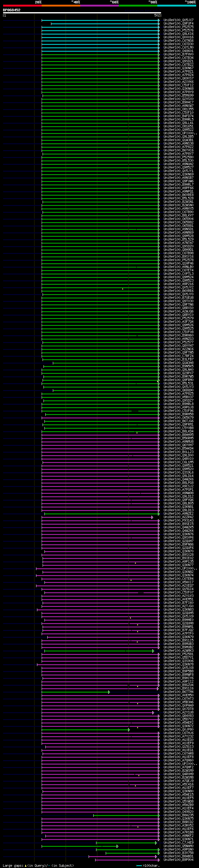The width and height of the screenshot is (199, 868).
Task: Select hit UniRef100_Q15GI4
Action: pyautogui.click(x=178, y=589)
